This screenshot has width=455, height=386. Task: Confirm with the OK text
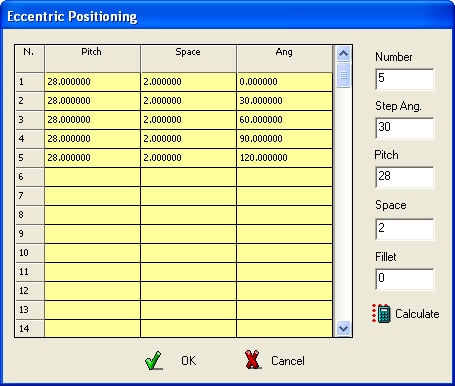(x=189, y=360)
